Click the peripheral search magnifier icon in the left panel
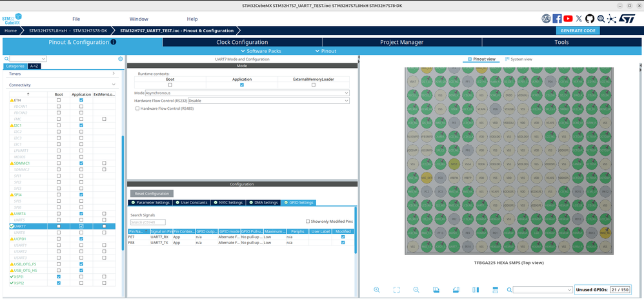The height and width of the screenshot is (301, 644). coord(6,59)
